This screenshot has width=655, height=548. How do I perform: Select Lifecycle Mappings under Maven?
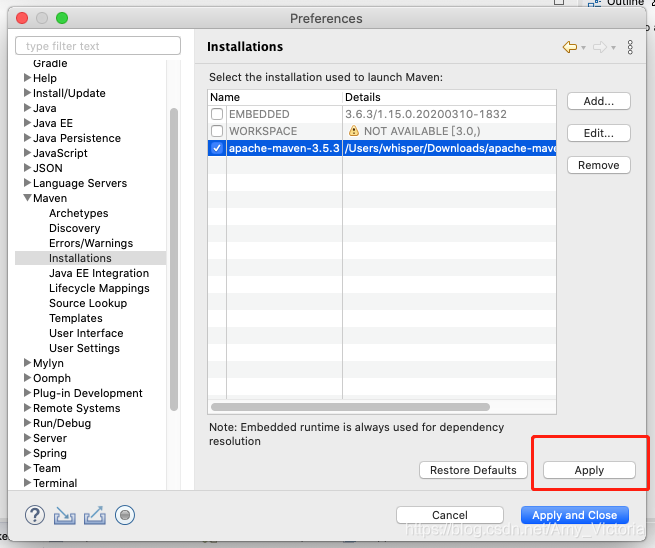point(99,288)
